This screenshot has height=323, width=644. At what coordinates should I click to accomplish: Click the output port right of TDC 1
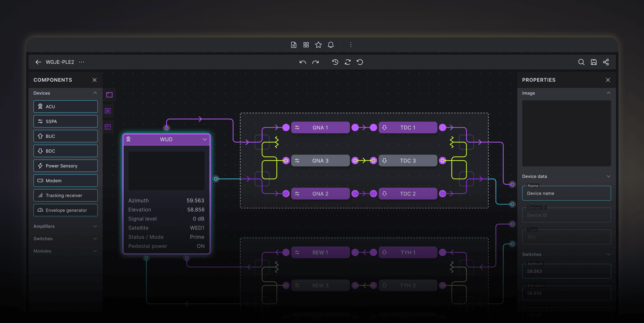tap(442, 127)
